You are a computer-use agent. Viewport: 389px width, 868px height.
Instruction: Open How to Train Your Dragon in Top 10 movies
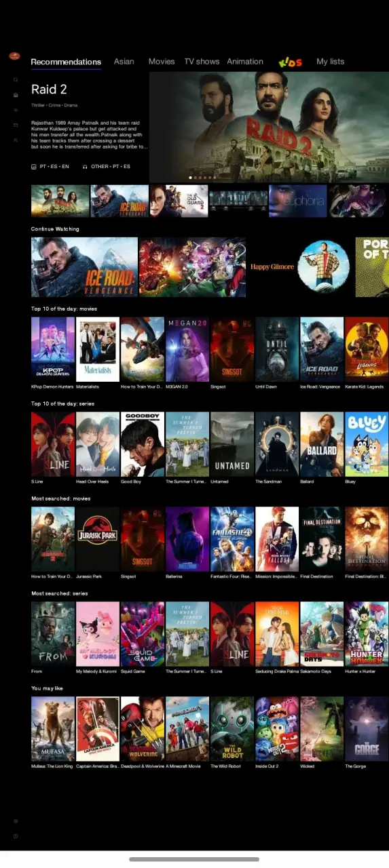click(x=143, y=349)
